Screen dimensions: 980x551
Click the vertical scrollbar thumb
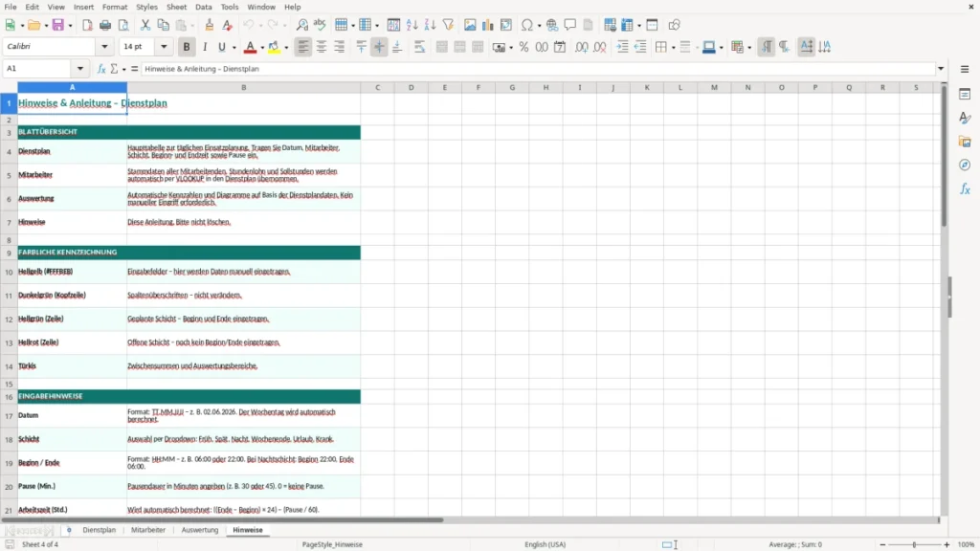(x=944, y=158)
